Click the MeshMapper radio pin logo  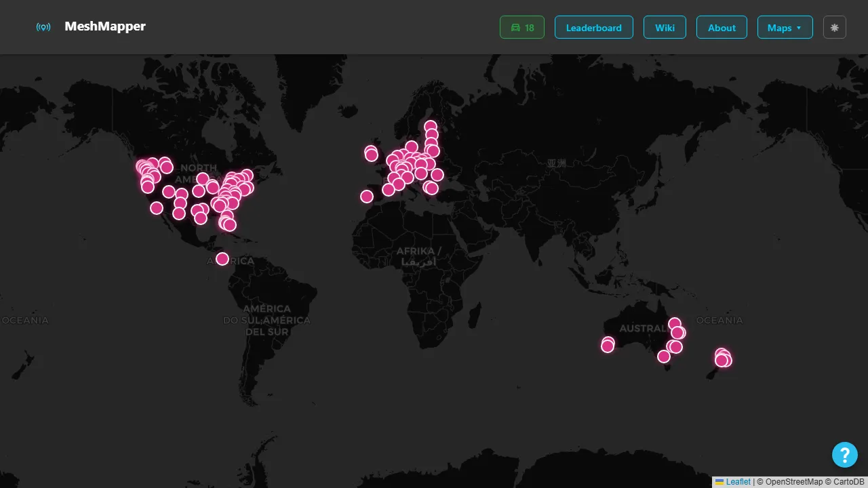tap(43, 27)
